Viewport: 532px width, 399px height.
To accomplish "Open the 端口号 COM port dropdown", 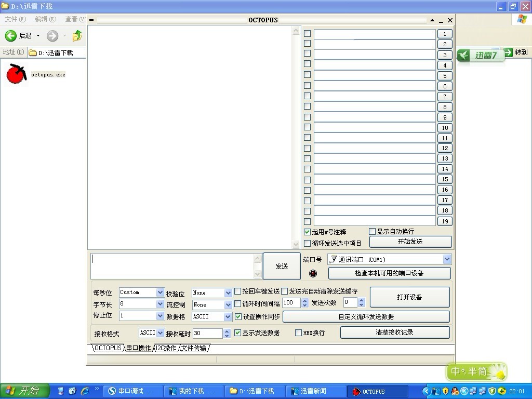I will [x=447, y=259].
